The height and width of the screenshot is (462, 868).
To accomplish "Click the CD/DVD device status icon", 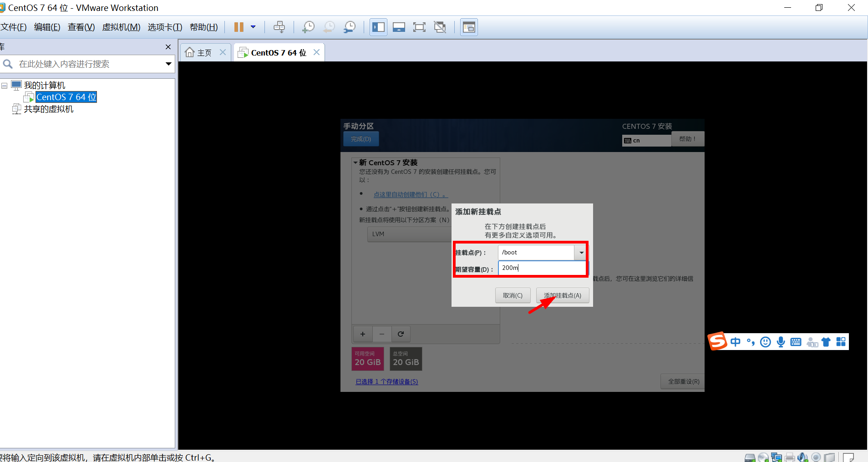I will tap(763, 457).
